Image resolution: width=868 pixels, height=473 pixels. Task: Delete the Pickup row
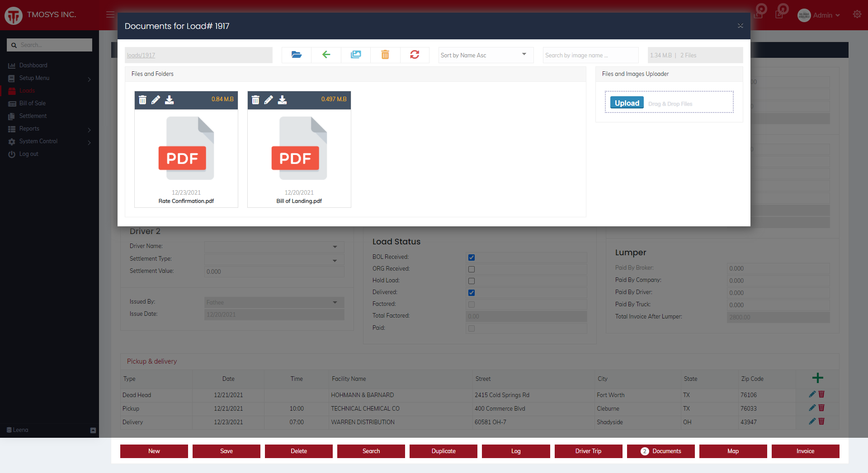(821, 408)
